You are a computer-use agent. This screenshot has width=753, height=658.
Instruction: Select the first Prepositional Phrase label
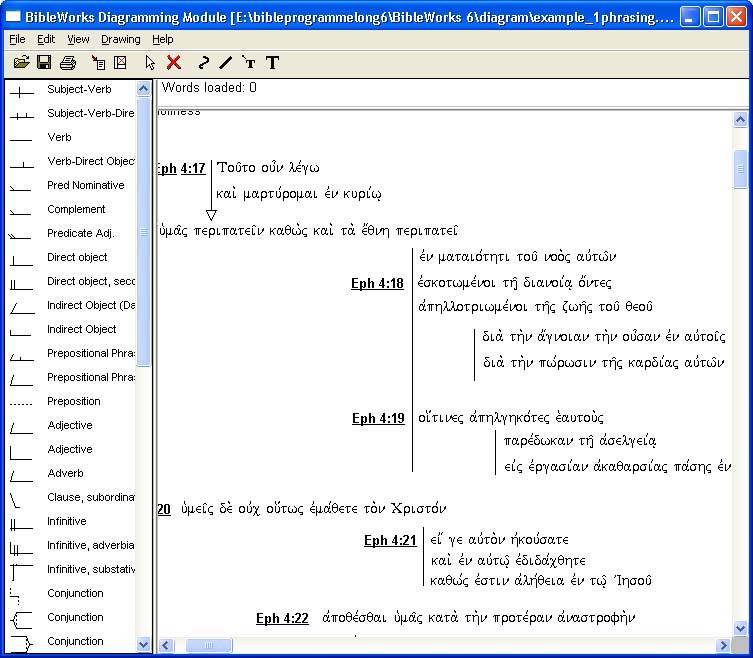click(91, 353)
